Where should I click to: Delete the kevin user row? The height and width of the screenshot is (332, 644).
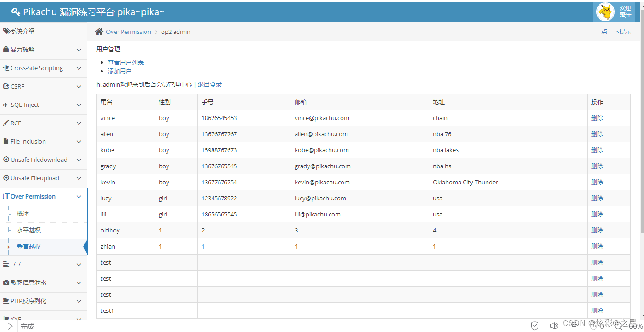(x=597, y=182)
